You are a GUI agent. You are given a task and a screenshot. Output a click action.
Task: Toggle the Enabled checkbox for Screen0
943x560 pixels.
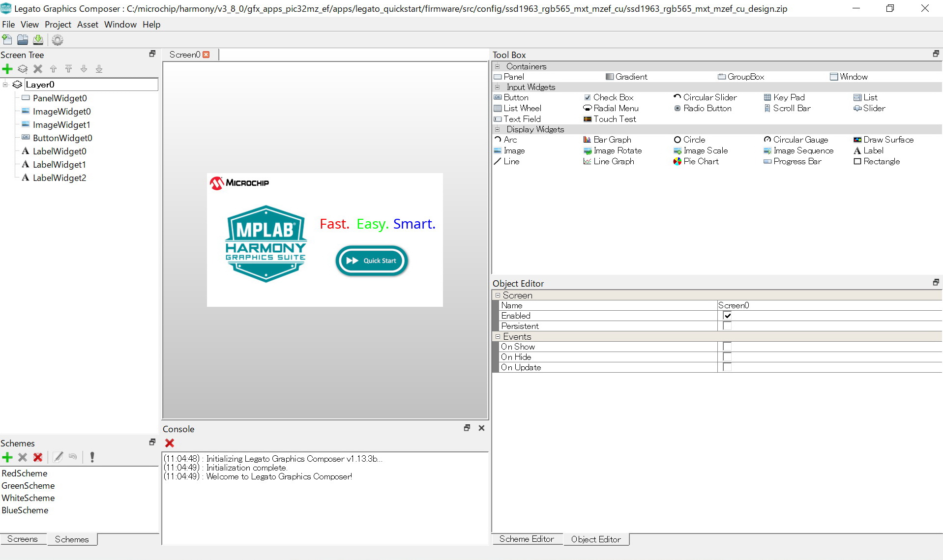(727, 316)
